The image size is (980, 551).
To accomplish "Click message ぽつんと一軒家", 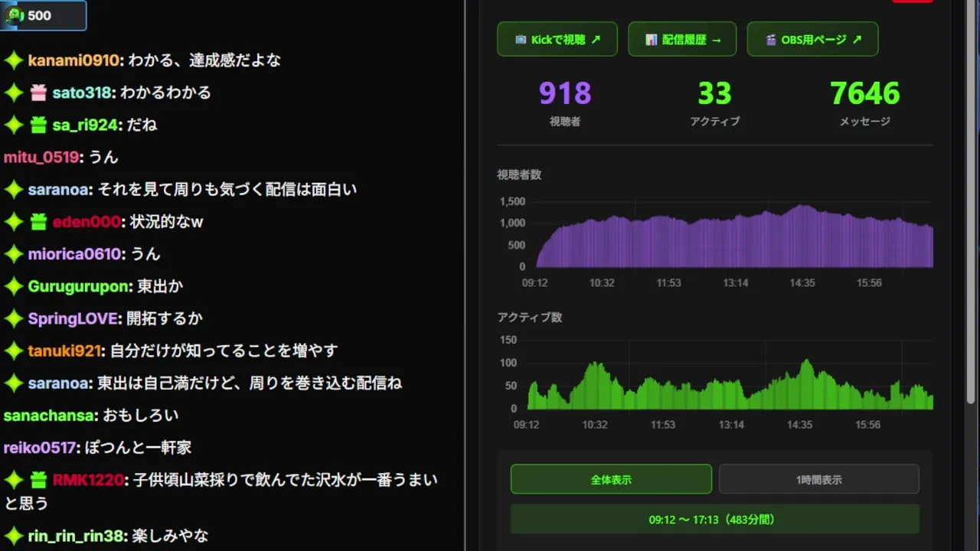I will [x=138, y=448].
